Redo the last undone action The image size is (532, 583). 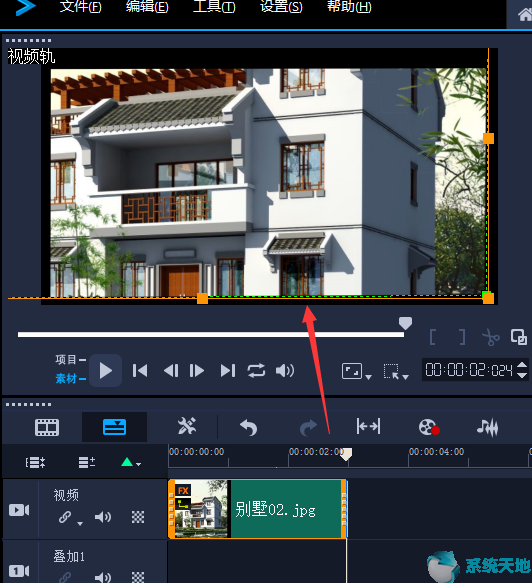(308, 427)
